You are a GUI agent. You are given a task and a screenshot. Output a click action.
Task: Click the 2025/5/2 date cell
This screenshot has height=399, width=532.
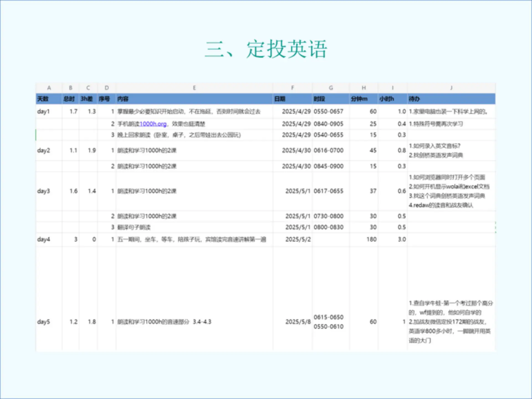tap(298, 239)
